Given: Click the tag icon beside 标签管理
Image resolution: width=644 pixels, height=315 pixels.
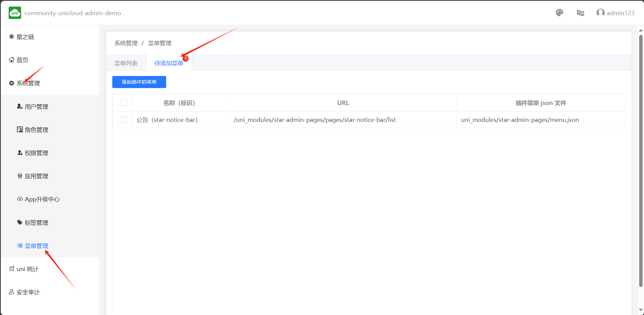Looking at the screenshot, I should point(20,222).
